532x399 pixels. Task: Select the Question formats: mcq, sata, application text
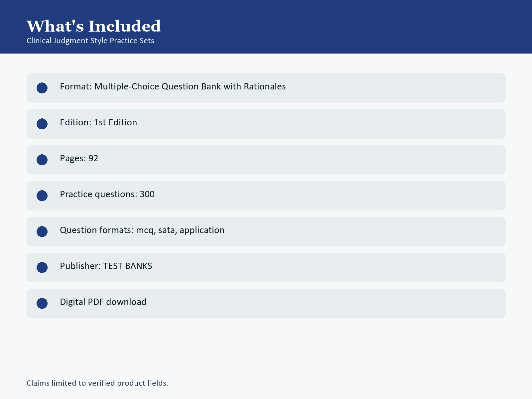[x=142, y=230]
